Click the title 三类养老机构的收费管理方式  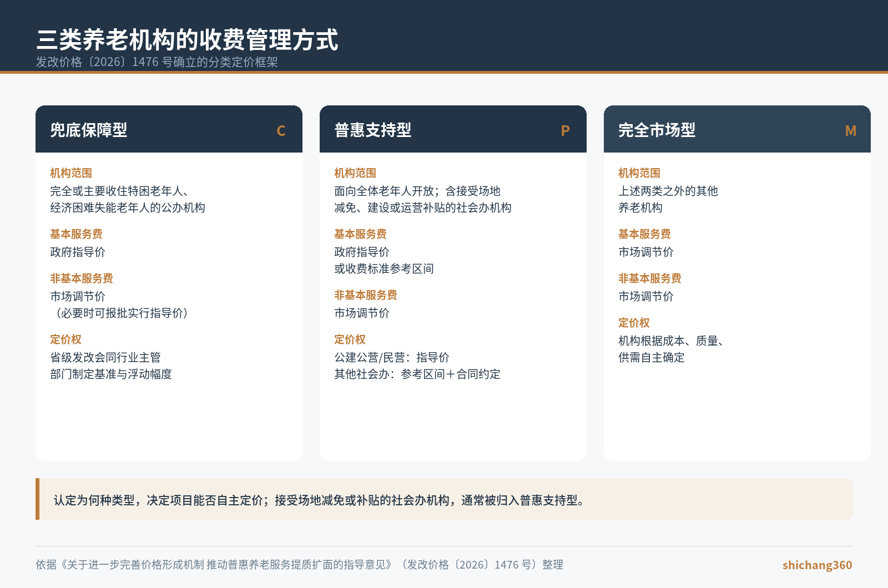point(187,39)
